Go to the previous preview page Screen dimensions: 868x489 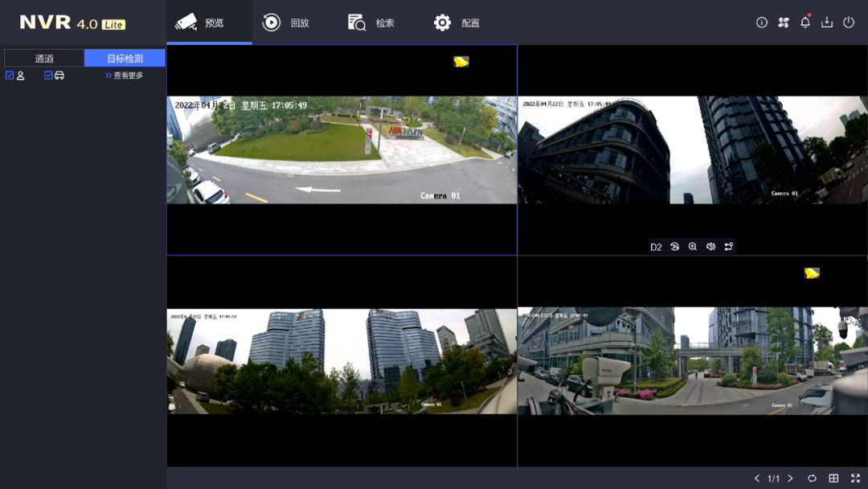756,479
